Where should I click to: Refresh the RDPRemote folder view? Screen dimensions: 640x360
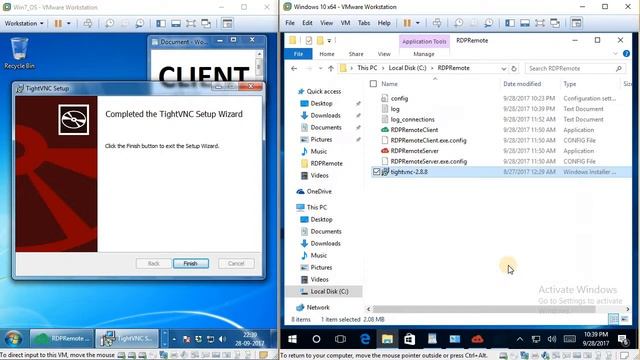[514, 69]
